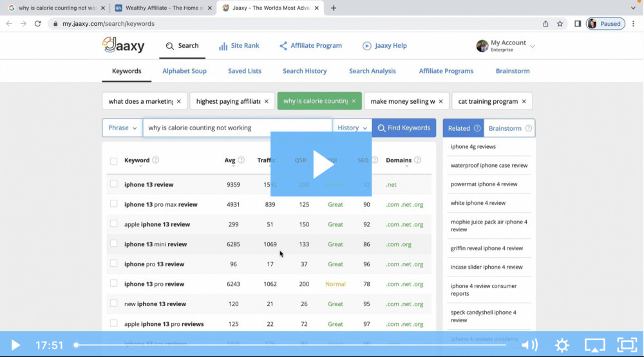Viewport: 644px width, 357px height.
Task: Open a new browser tab
Action: pyautogui.click(x=334, y=8)
